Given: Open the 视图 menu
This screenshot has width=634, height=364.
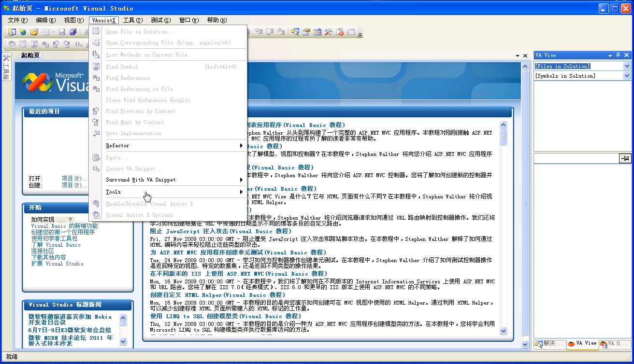Looking at the screenshot, I should (x=73, y=20).
